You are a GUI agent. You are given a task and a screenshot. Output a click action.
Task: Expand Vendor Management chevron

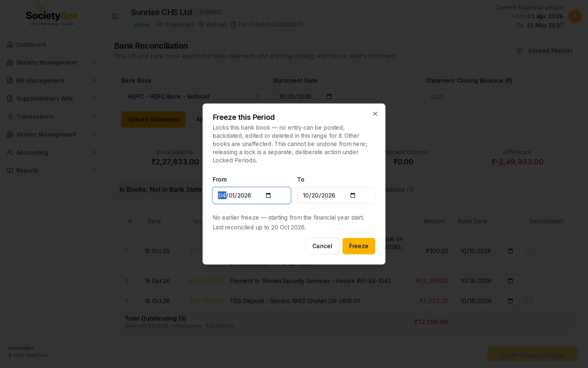point(94,135)
